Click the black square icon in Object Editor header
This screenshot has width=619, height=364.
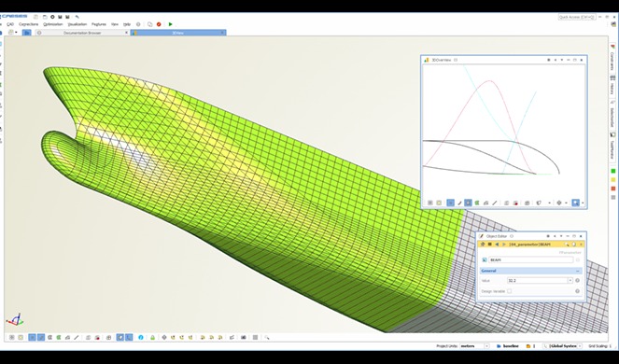coord(490,245)
